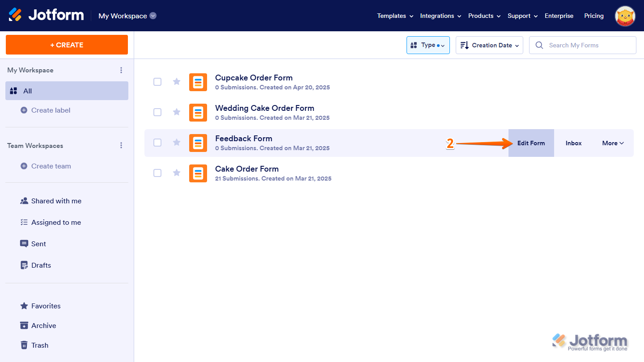The image size is (644, 362).
Task: Open Team Workspaces three-dot options menu
Action: (x=121, y=146)
